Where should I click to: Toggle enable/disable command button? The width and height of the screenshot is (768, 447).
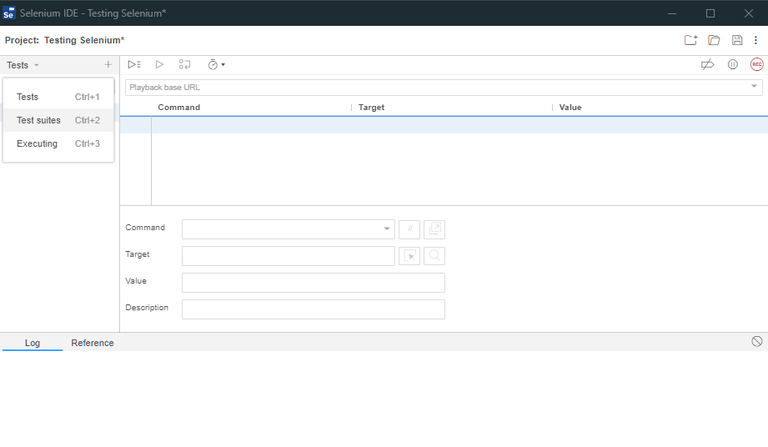(x=409, y=229)
